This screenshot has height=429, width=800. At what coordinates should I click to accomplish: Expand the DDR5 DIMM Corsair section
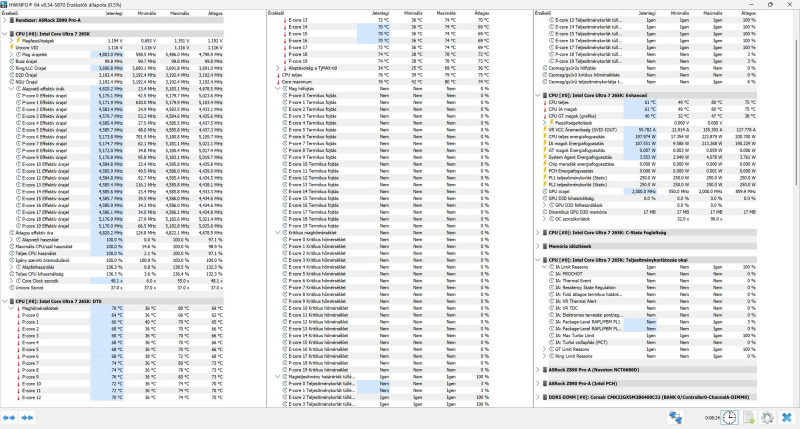pos(538,397)
